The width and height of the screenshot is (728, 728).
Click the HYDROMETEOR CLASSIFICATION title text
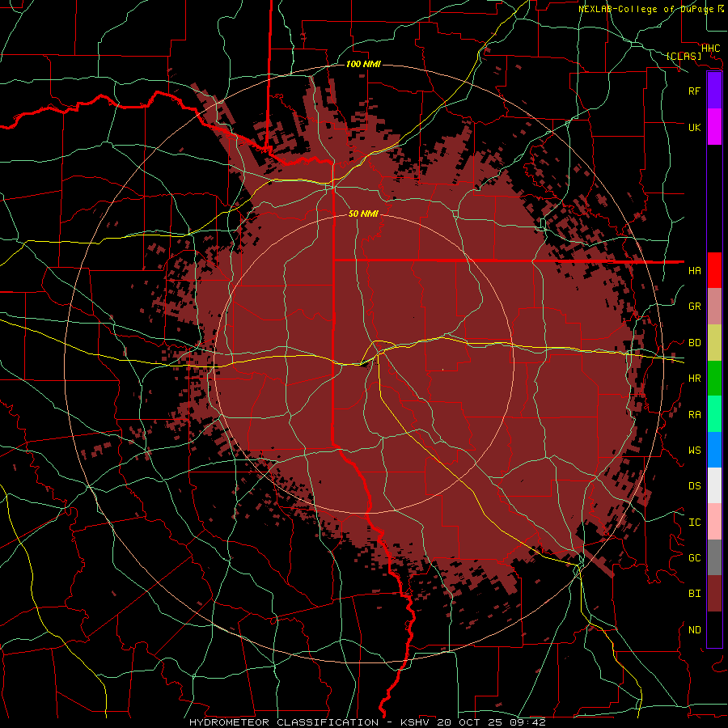(x=284, y=722)
